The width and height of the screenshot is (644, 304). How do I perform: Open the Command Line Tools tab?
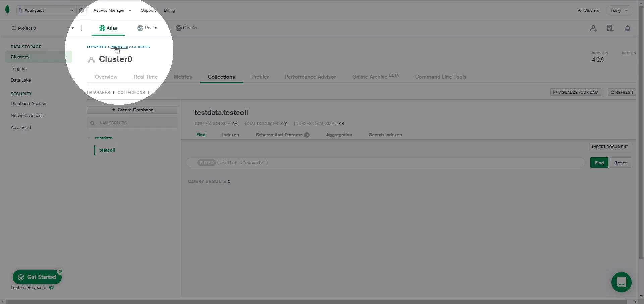click(441, 77)
